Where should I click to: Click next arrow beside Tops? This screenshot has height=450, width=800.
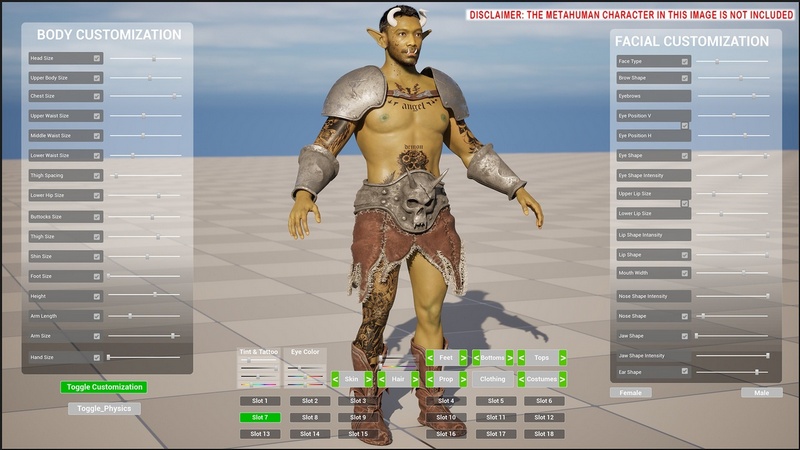(563, 357)
